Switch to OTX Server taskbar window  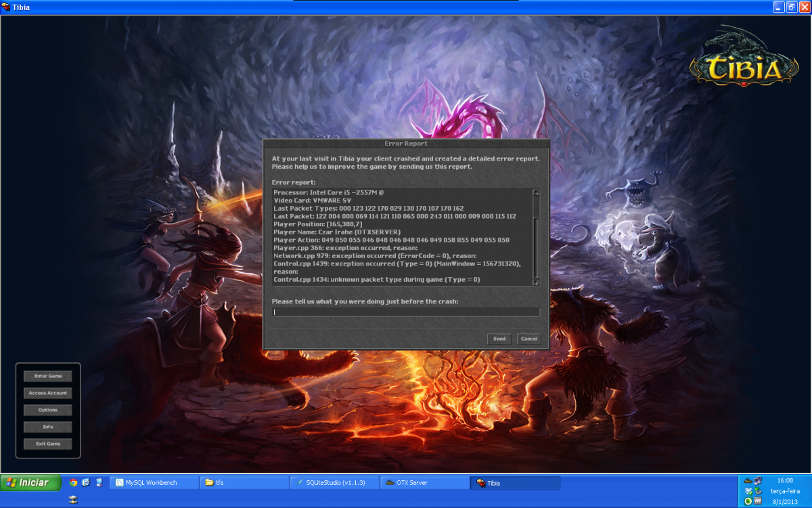(425, 483)
